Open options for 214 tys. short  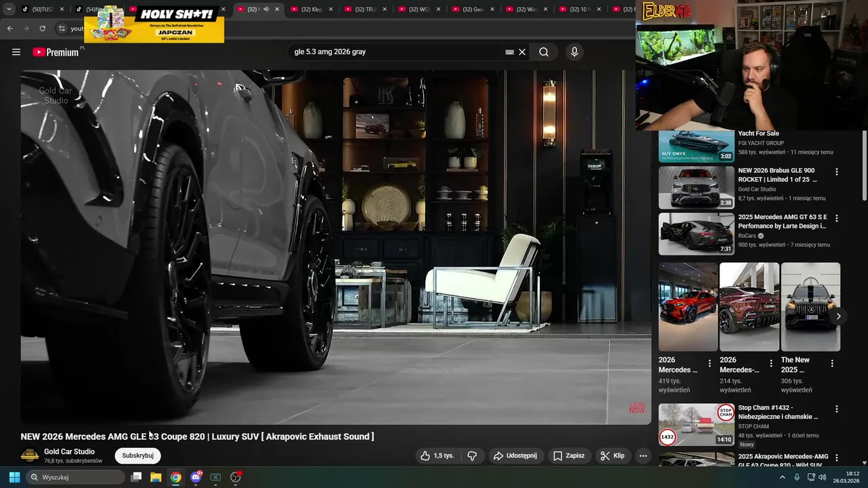(x=771, y=364)
